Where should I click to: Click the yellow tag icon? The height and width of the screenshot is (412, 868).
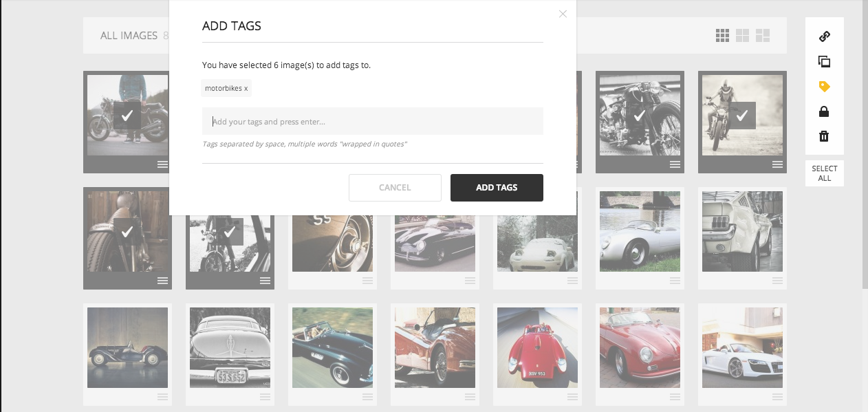click(824, 87)
